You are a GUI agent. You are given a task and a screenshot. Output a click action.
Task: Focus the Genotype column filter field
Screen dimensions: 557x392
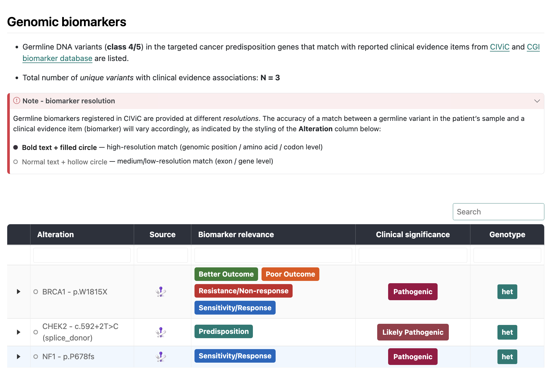point(507,255)
